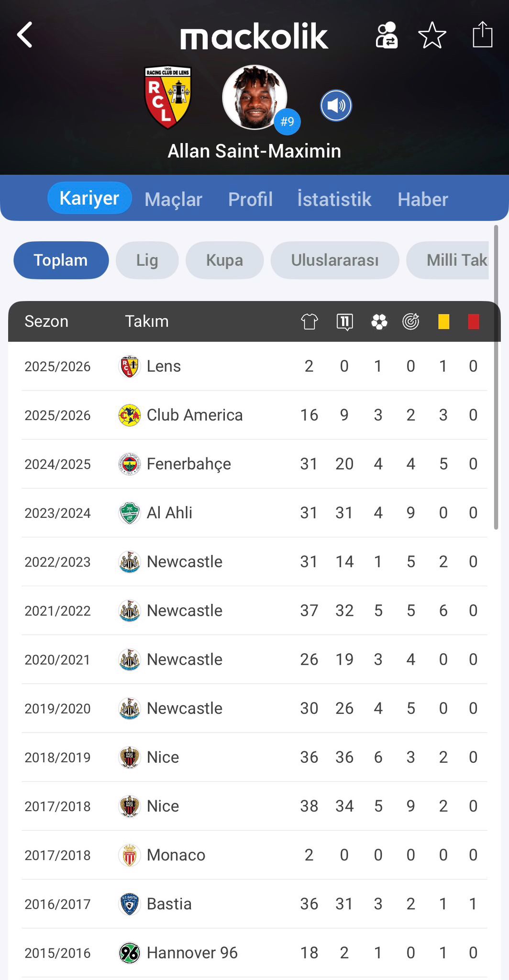Click the goals football icon column header
509x980 pixels.
[379, 322]
